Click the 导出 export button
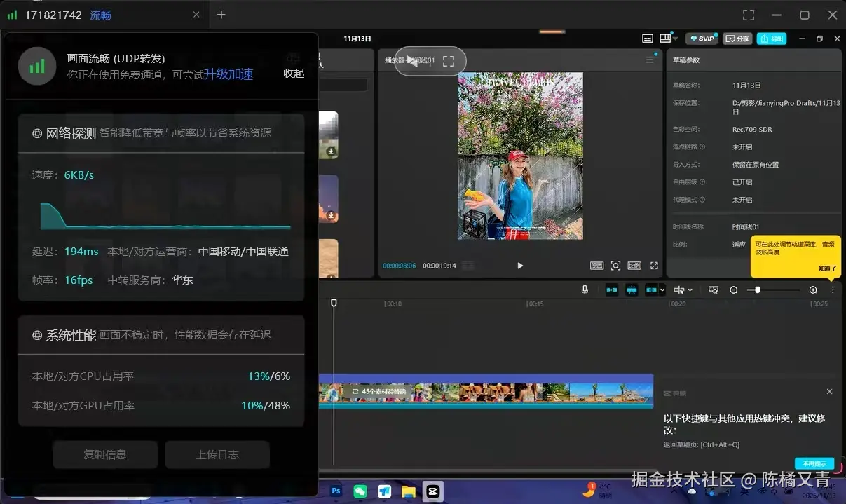846x504 pixels. tap(771, 39)
